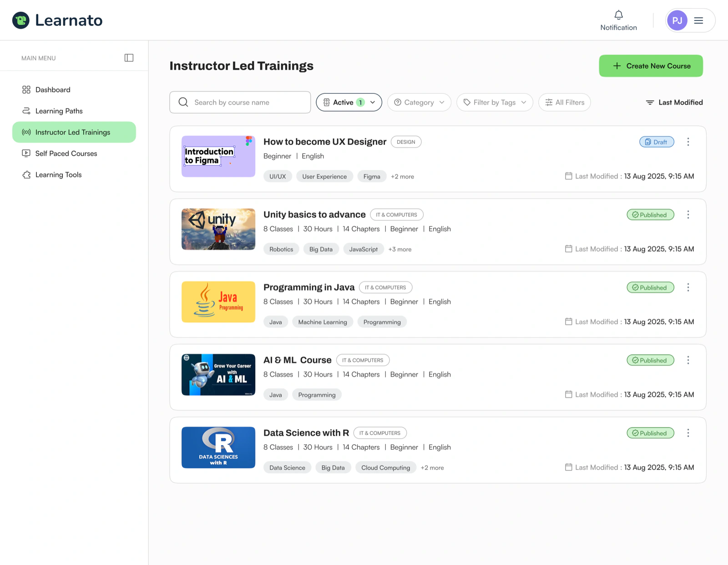Open the AI & ML course thumbnail
Image resolution: width=728 pixels, height=565 pixels.
point(218,375)
